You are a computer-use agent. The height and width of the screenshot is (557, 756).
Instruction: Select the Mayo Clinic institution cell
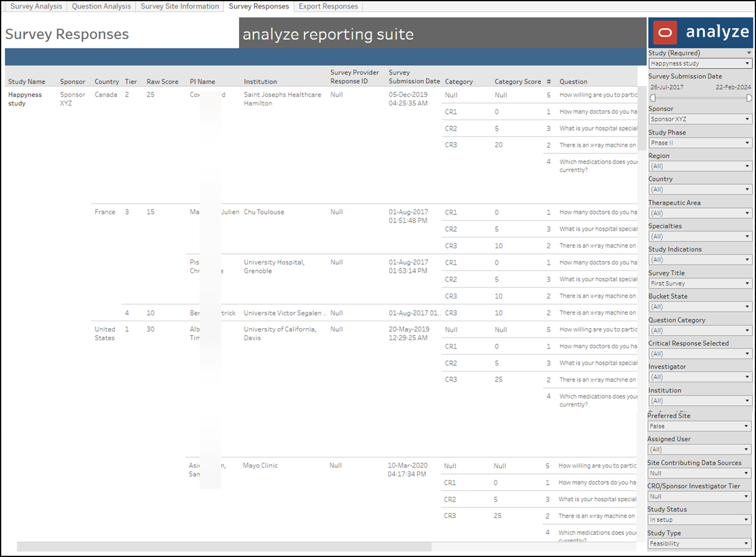(260, 466)
